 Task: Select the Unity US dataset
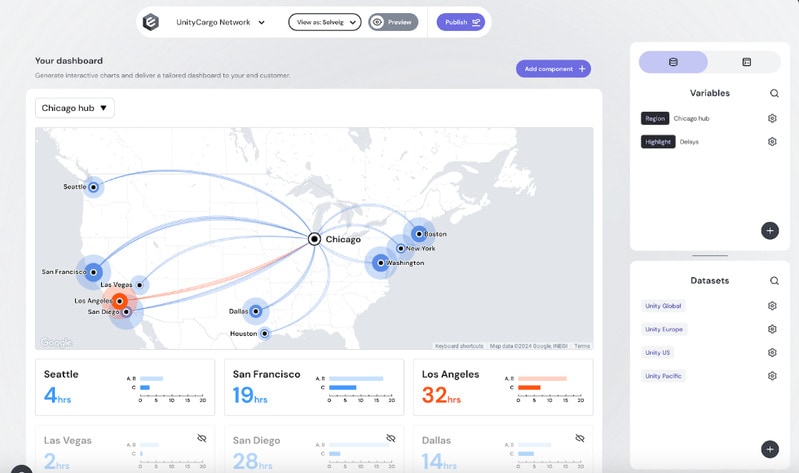coord(657,353)
